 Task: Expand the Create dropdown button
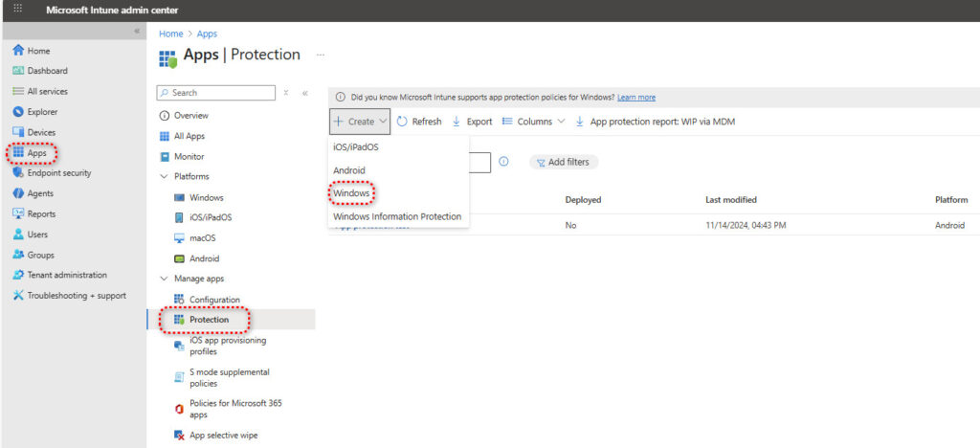pos(360,122)
